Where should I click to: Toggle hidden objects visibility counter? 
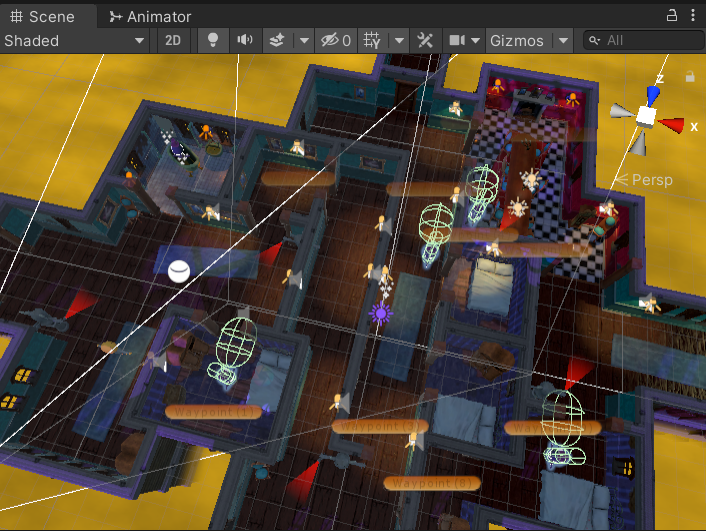click(336, 41)
